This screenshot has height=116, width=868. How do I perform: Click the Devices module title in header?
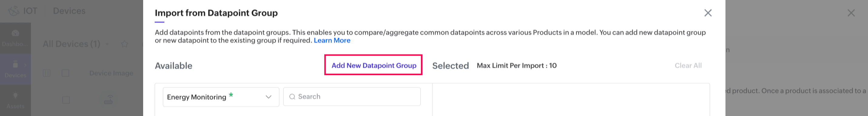pyautogui.click(x=69, y=11)
